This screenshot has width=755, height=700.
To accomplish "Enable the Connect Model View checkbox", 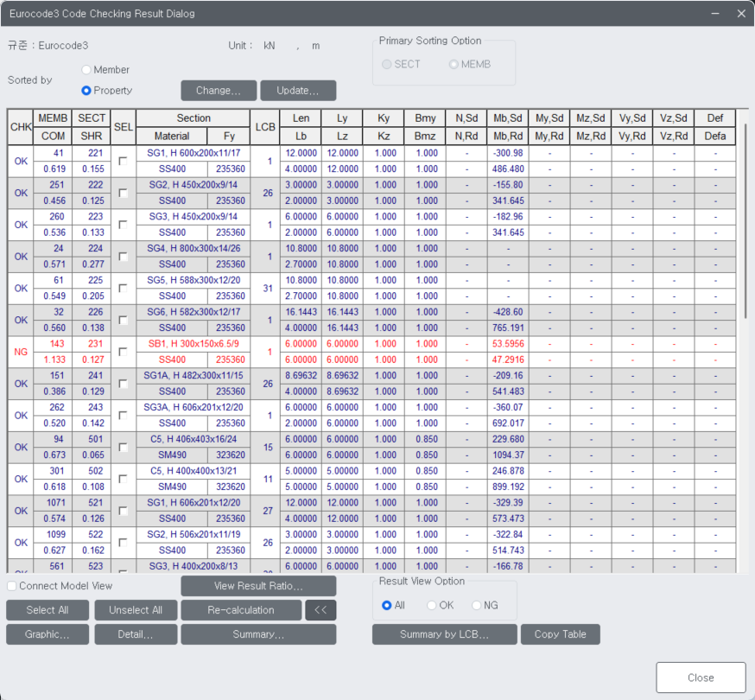I will coord(10,586).
